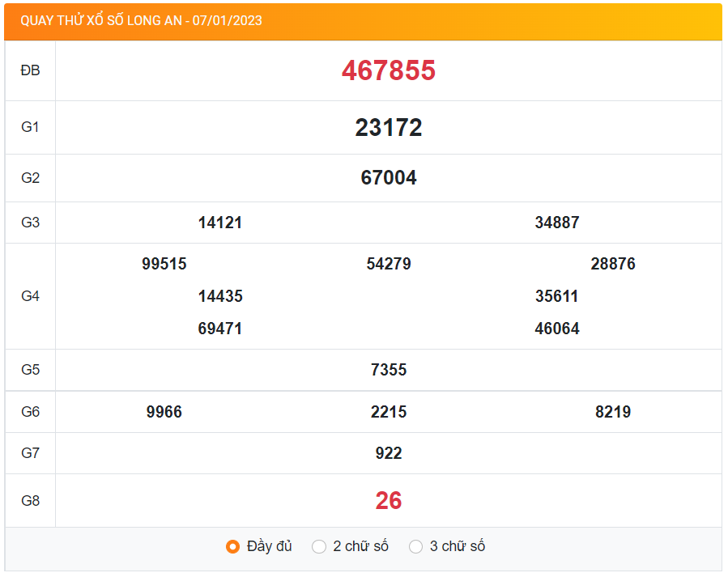Click G3 number 14121
This screenshot has height=577, width=728.
pyautogui.click(x=220, y=223)
